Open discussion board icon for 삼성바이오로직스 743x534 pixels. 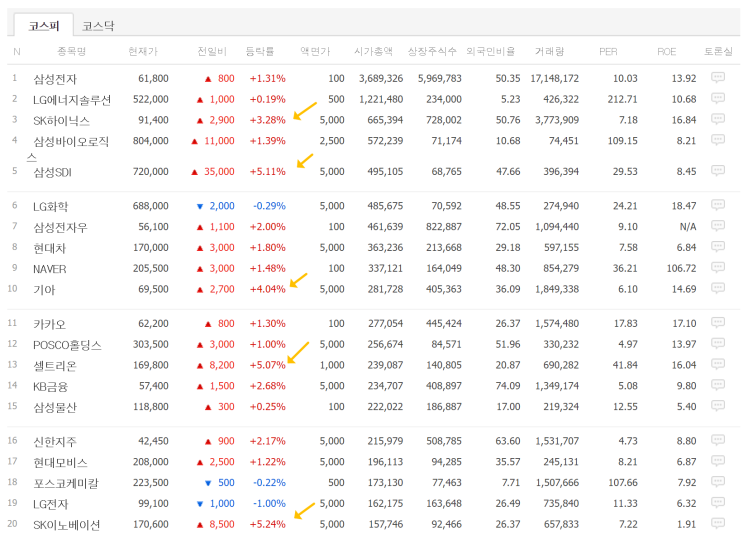pos(718,140)
